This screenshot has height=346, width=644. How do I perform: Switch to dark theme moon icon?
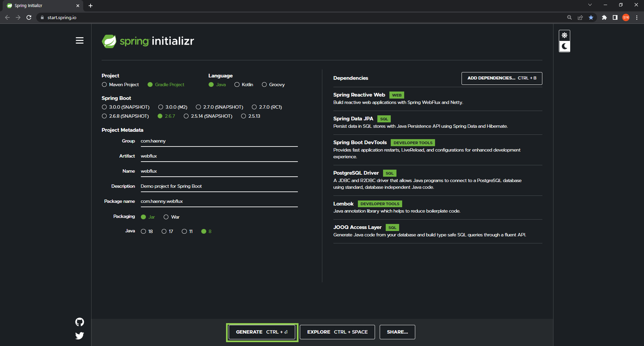tap(564, 46)
